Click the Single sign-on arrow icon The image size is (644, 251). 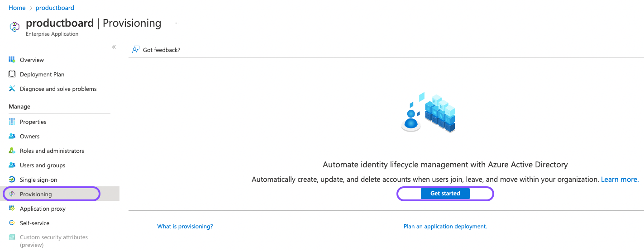coord(12,180)
